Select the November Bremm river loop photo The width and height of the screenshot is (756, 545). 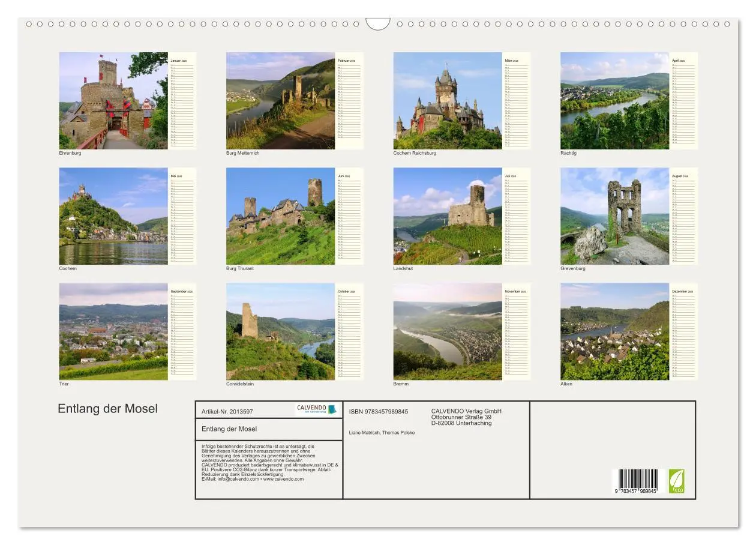click(447, 331)
